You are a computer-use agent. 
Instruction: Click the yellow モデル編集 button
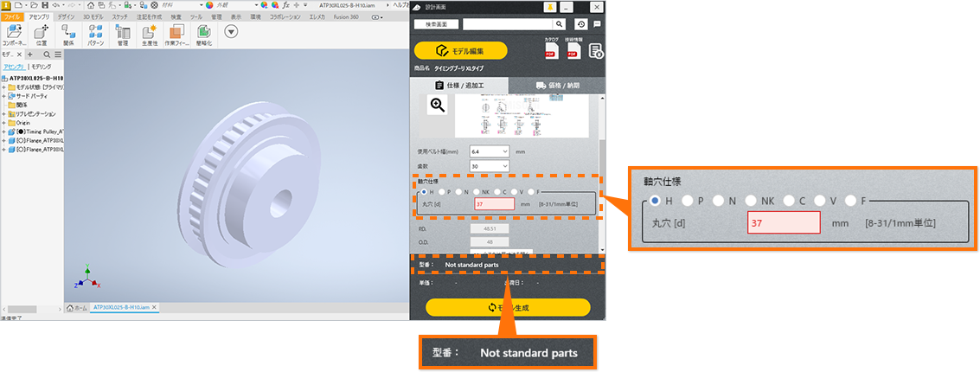[460, 51]
